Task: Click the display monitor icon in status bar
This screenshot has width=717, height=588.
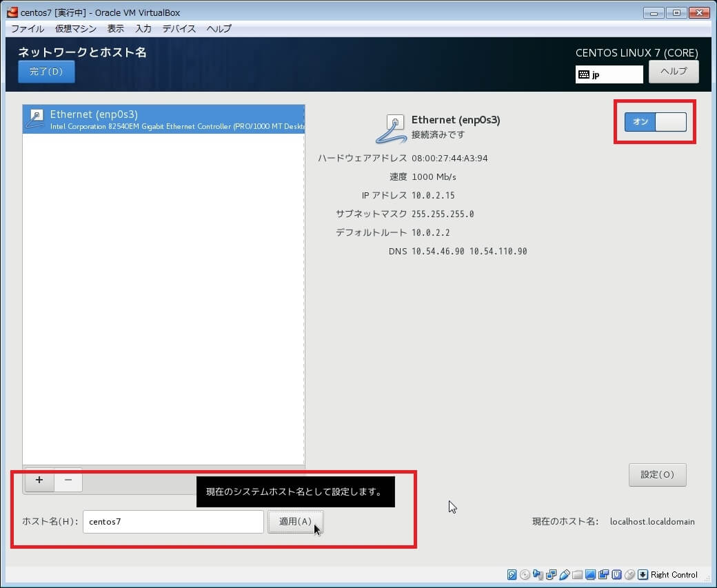Action: [x=591, y=575]
